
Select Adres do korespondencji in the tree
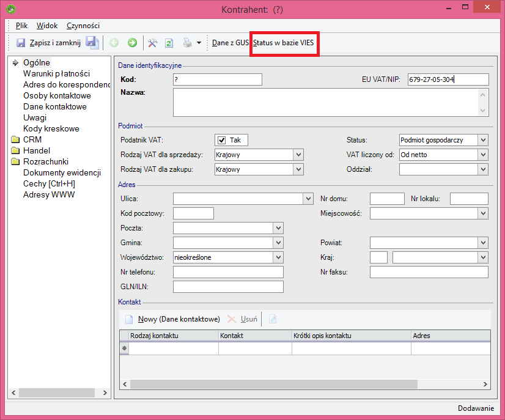(67, 85)
